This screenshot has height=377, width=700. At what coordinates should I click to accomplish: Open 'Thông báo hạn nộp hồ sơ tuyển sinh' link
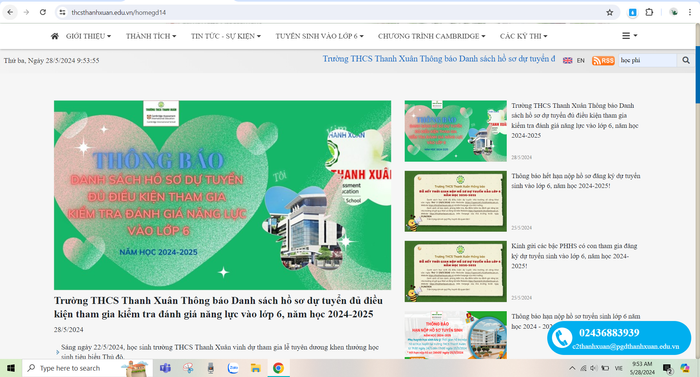pyautogui.click(x=575, y=321)
